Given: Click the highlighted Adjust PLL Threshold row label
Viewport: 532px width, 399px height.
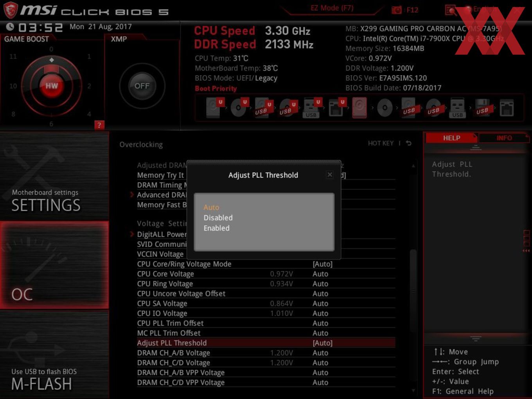Looking at the screenshot, I should (x=172, y=343).
